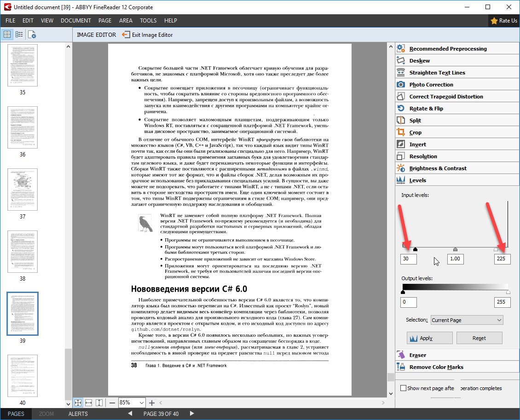
Task: Zoom in with the plus button
Action: 151,403
